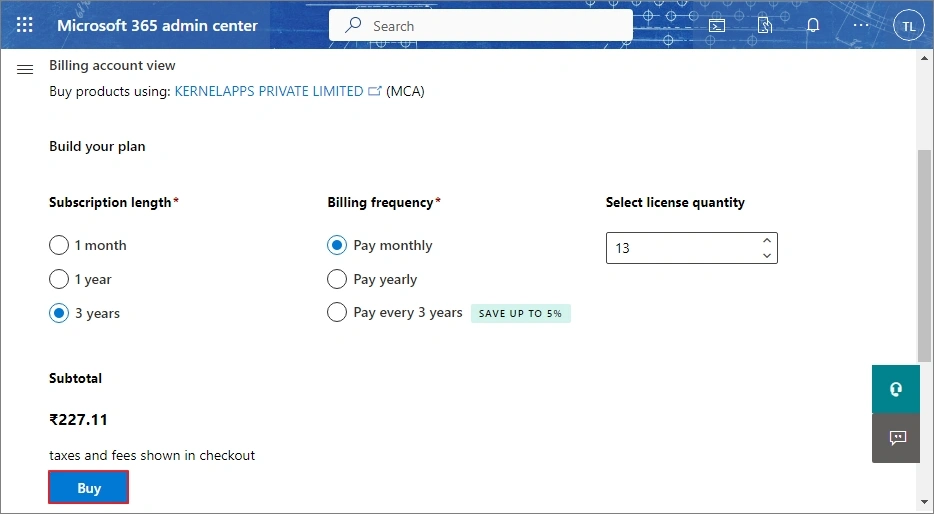
Task: Click the SAVE UP TO 5% badge
Action: pyautogui.click(x=521, y=313)
